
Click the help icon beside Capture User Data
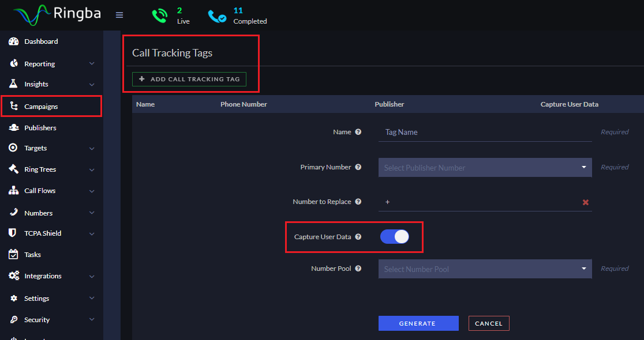coord(358,237)
